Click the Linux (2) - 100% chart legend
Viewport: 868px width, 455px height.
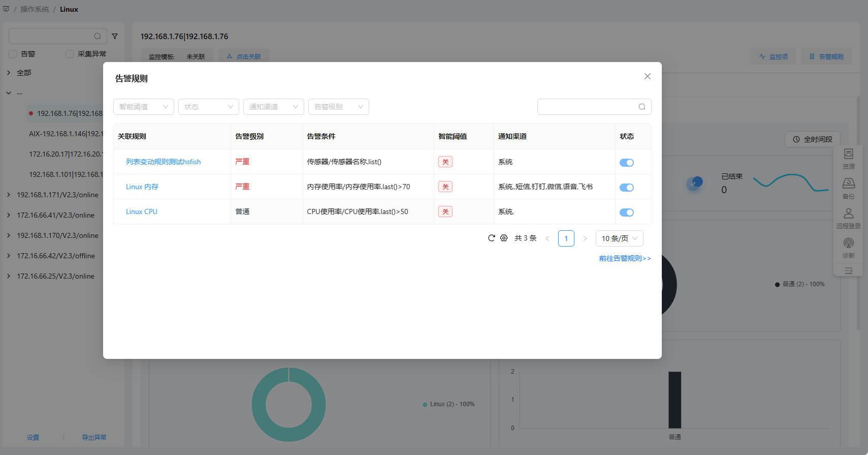(x=449, y=404)
